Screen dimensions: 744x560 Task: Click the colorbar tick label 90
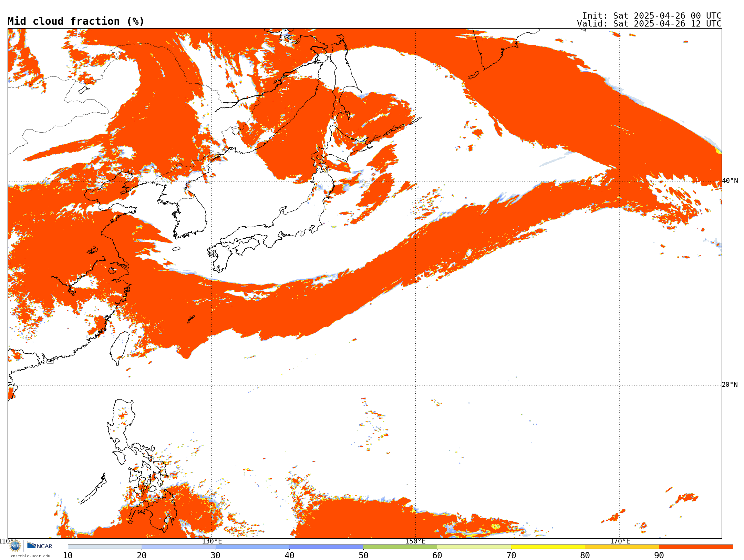pos(659,555)
